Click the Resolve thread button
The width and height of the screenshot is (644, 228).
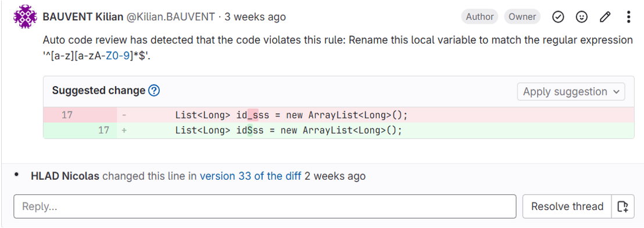point(567,206)
